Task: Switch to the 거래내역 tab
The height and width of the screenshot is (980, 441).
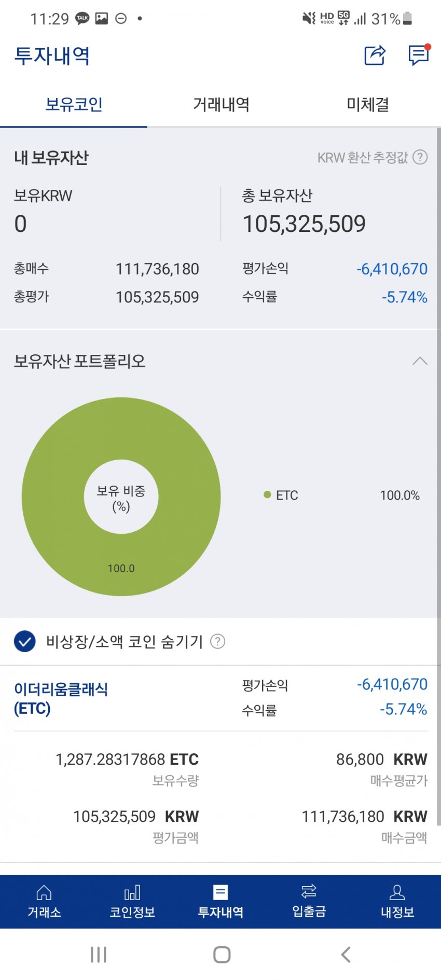Action: [x=221, y=105]
